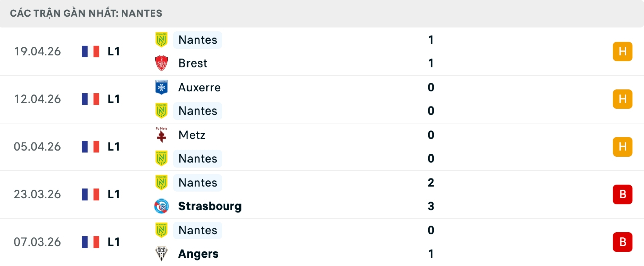Click the loss badge for Strasbourg match
644x266 pixels.
[x=622, y=194]
